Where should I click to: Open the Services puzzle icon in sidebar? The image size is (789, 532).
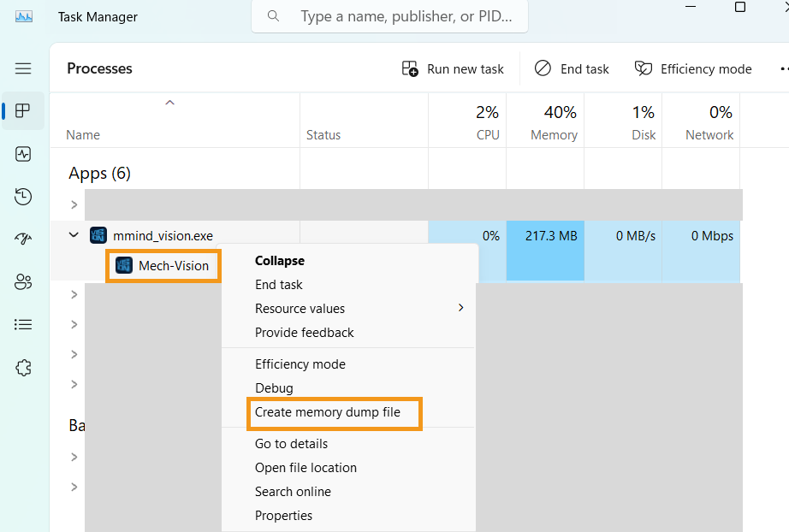point(23,368)
